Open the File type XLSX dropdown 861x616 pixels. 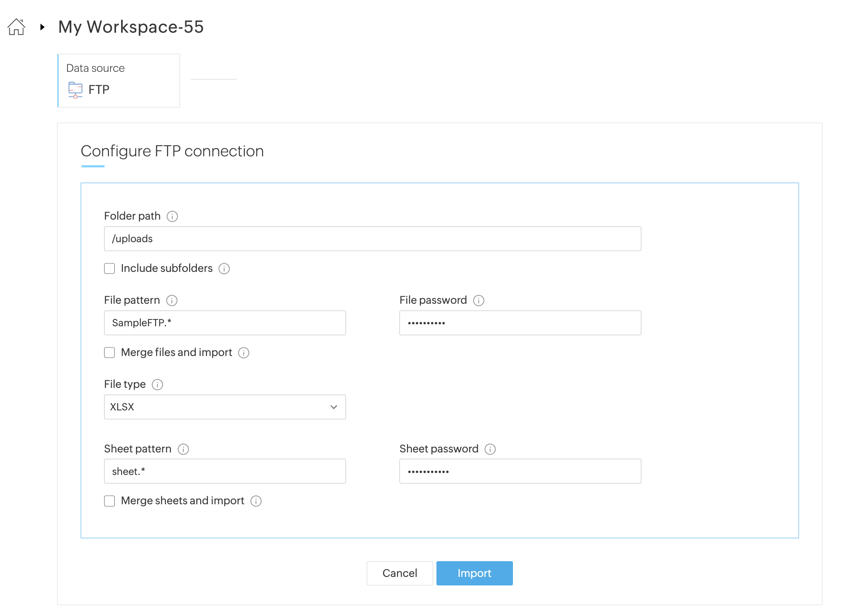click(x=225, y=407)
